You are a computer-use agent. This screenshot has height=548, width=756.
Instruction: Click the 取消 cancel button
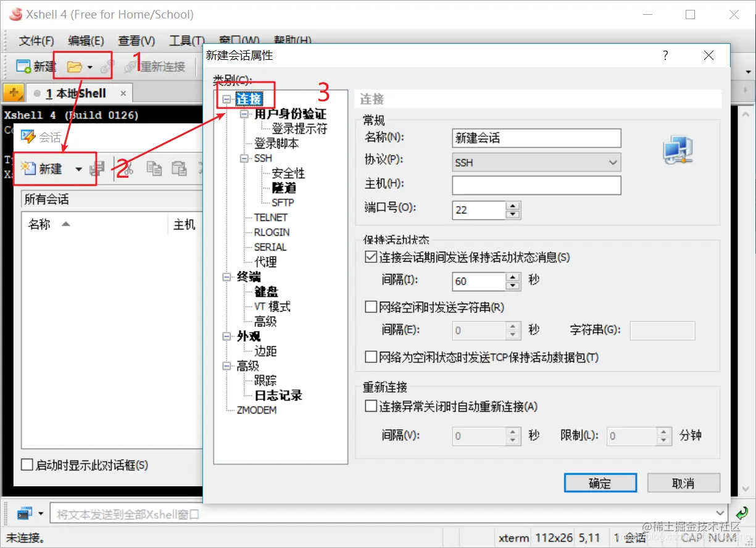point(684,483)
